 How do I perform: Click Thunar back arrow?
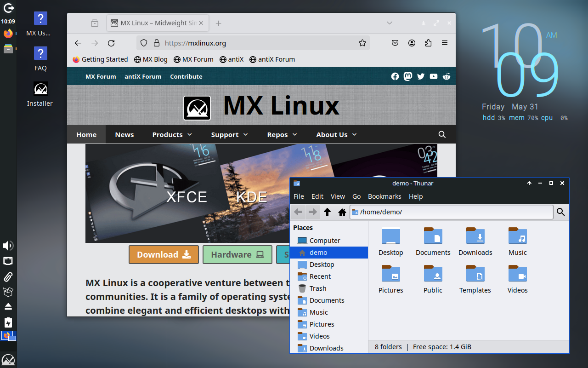[298, 212]
